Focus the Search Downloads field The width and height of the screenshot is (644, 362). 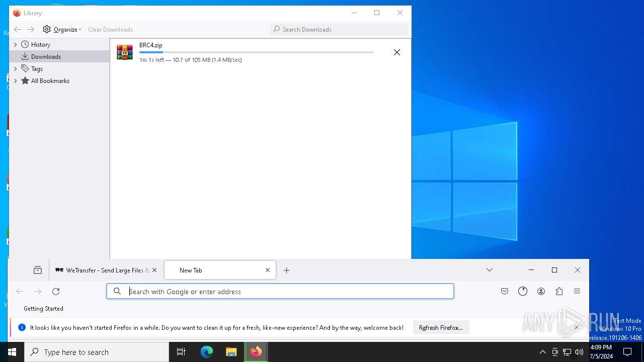340,29
